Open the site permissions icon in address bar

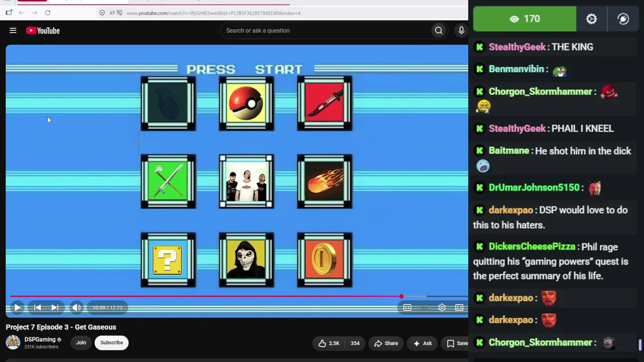pos(112,13)
